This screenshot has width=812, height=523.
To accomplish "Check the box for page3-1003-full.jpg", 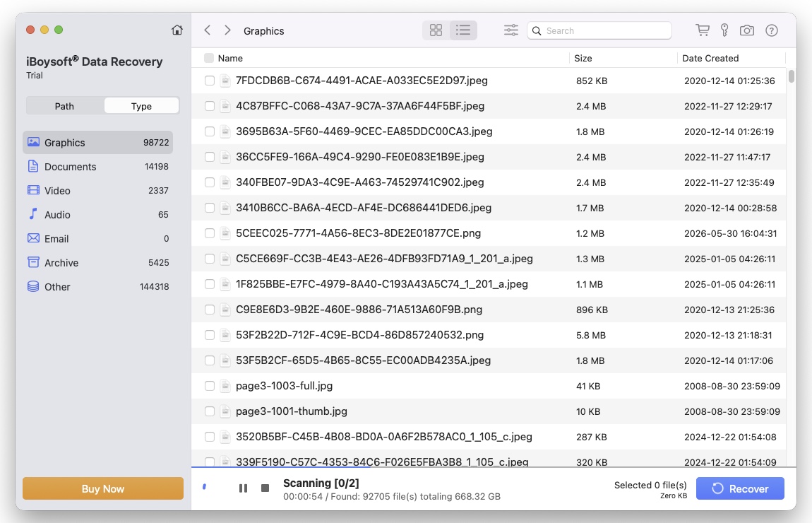I will pyautogui.click(x=209, y=386).
